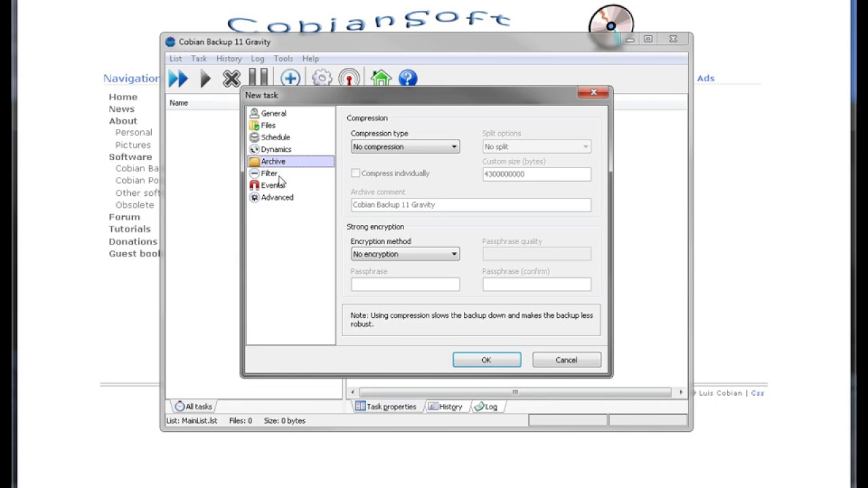Switch to the Events settings section
The image size is (868, 488).
273,185
